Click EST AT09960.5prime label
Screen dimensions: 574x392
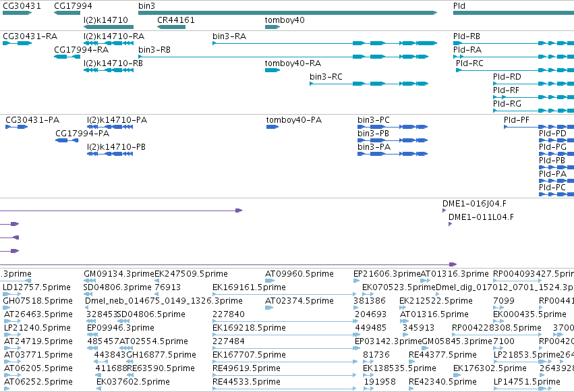tap(299, 274)
